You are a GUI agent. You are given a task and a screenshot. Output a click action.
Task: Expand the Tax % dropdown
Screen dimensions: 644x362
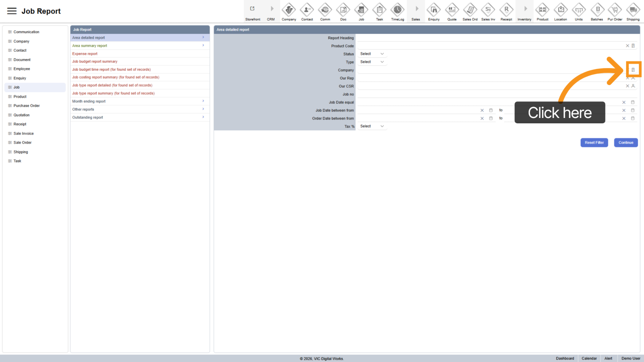click(372, 126)
